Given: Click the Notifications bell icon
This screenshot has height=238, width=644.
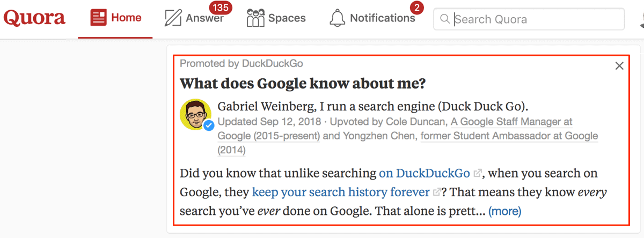Looking at the screenshot, I should tap(337, 18).
